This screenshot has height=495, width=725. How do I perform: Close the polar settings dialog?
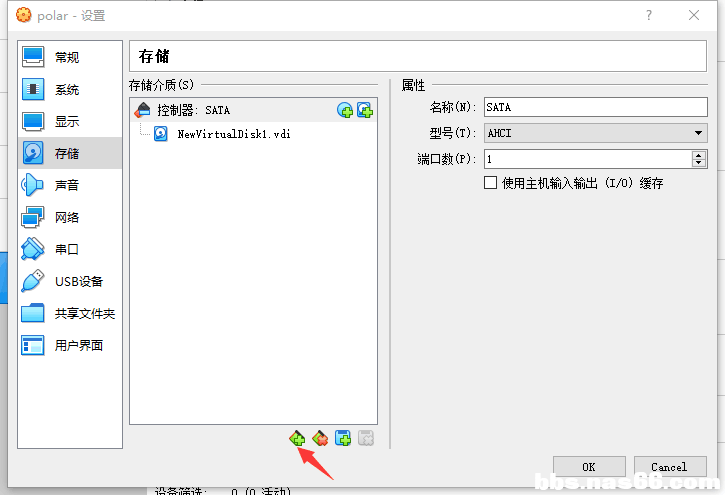tap(694, 15)
